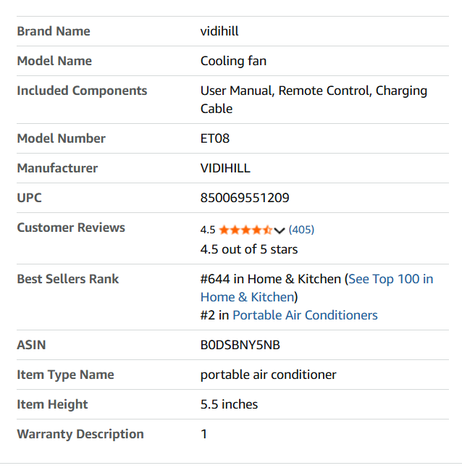This screenshot has height=476, width=462.
Task: Click the Manufacturer value VIDIHILL
Action: pos(225,168)
